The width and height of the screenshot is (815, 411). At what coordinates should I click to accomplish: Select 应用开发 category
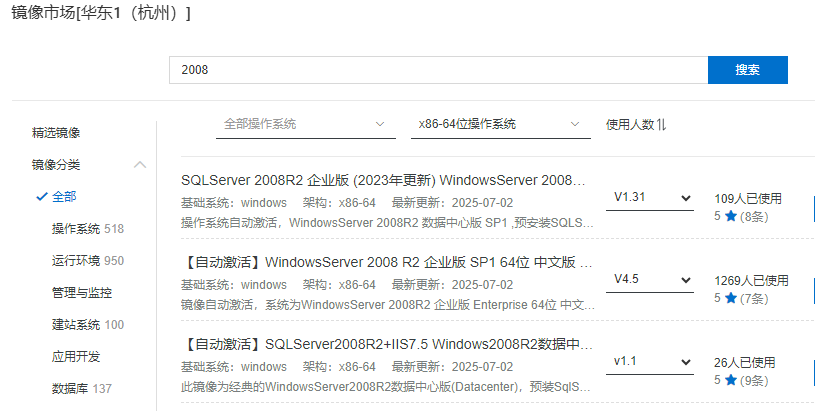pyautogui.click(x=76, y=356)
